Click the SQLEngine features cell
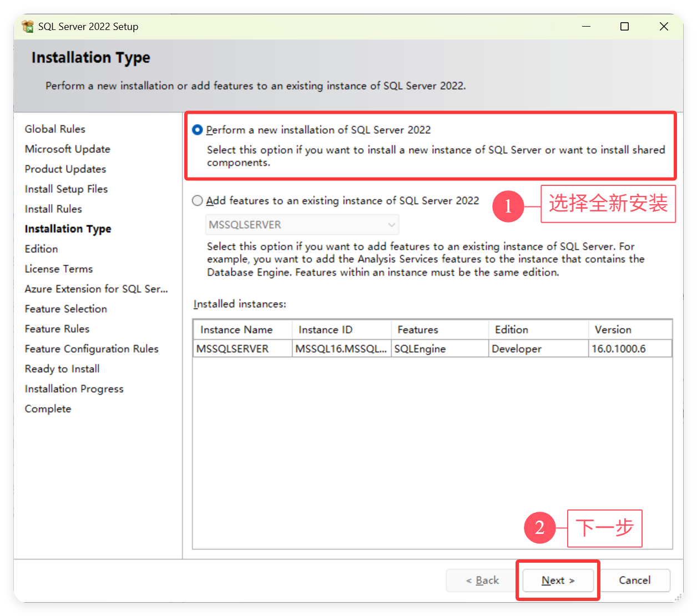 coord(440,349)
